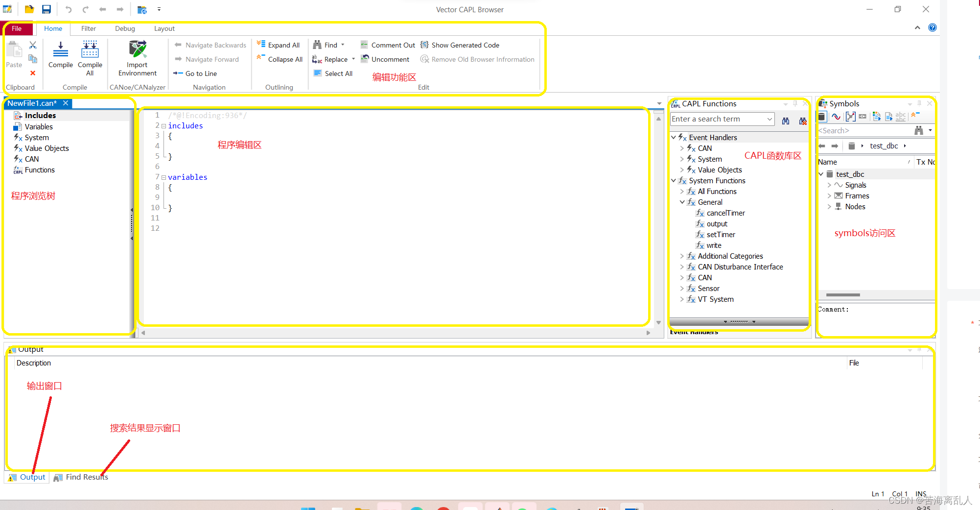Click the Paste icon in Clipboard group
This screenshot has width=980, height=510.
tap(14, 49)
